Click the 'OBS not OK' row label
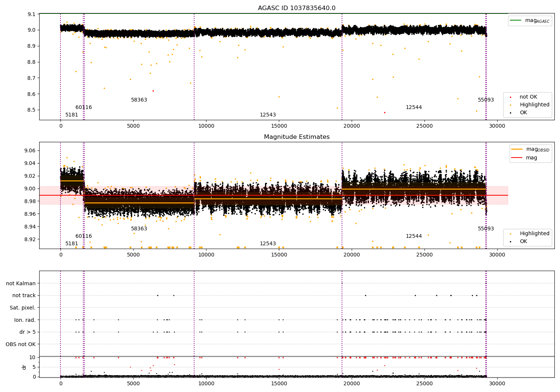Viewport: 560px width, 392px height. pos(21,344)
